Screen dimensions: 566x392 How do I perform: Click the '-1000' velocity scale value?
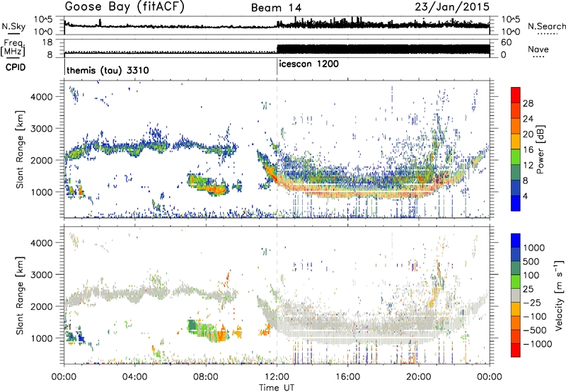pyautogui.click(x=537, y=344)
